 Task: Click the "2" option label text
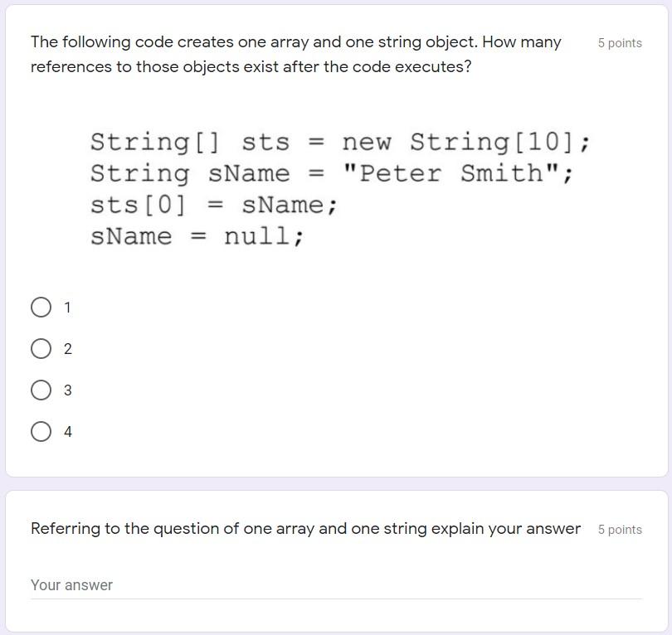pos(68,349)
